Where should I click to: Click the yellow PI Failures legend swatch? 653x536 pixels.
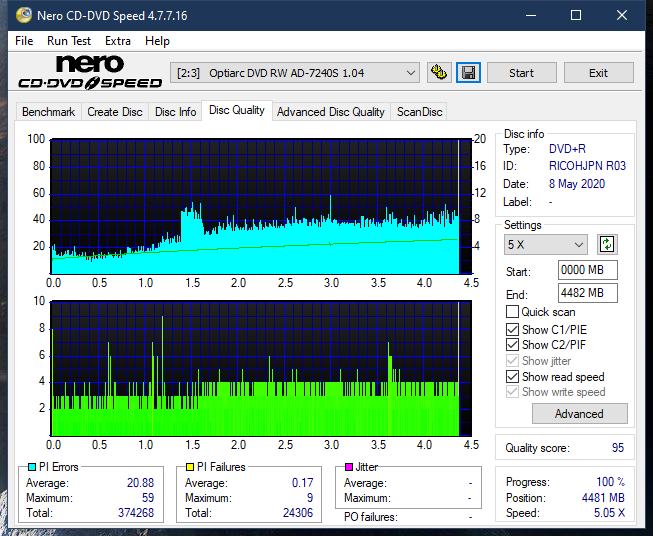[x=190, y=467]
